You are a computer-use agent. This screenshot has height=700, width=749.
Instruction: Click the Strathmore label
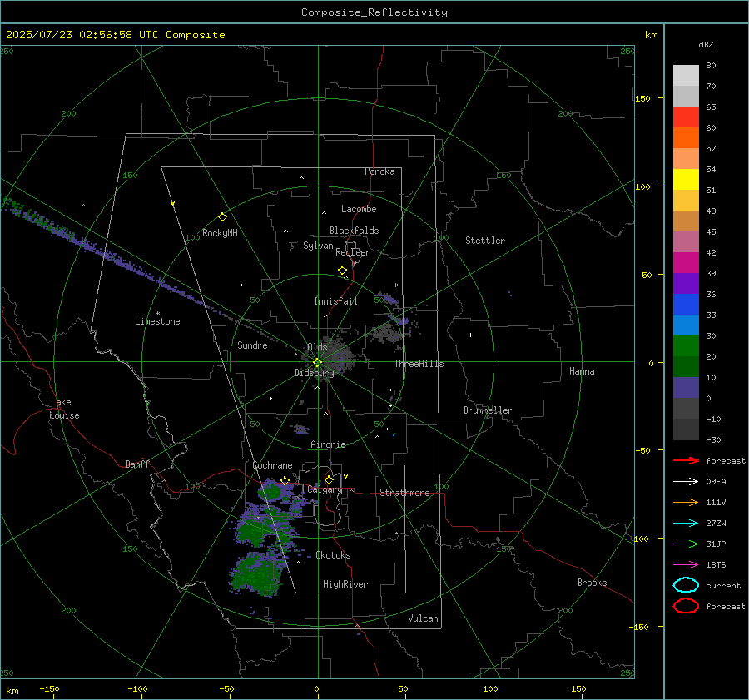(x=404, y=493)
